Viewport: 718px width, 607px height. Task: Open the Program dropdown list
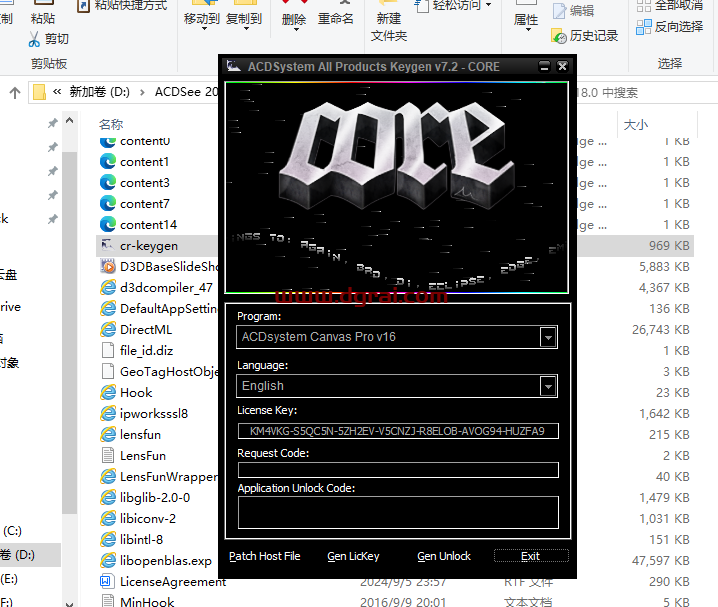pyautogui.click(x=547, y=338)
